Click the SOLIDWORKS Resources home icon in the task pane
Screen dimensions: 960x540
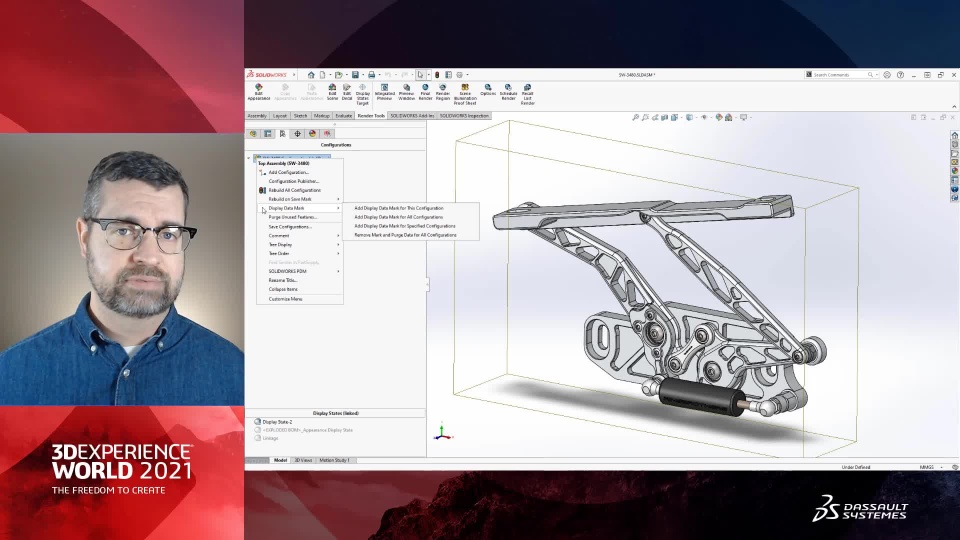[954, 135]
